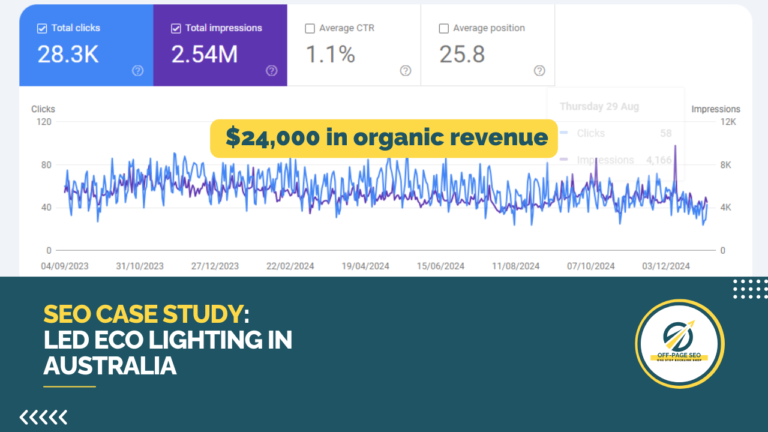Click the 04/09/2023 axis date label
768x432 pixels.
[x=65, y=266]
